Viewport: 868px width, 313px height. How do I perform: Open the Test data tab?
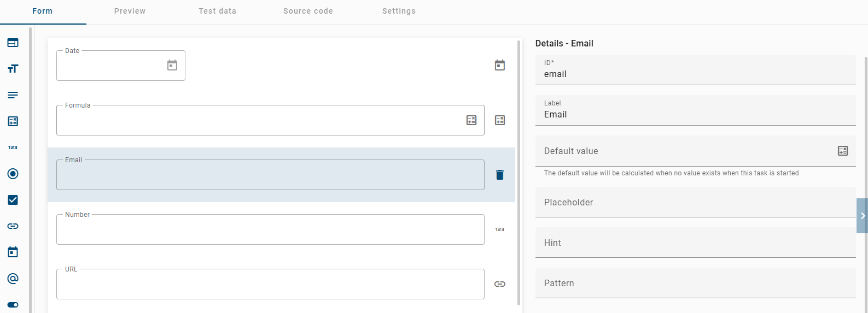[218, 11]
